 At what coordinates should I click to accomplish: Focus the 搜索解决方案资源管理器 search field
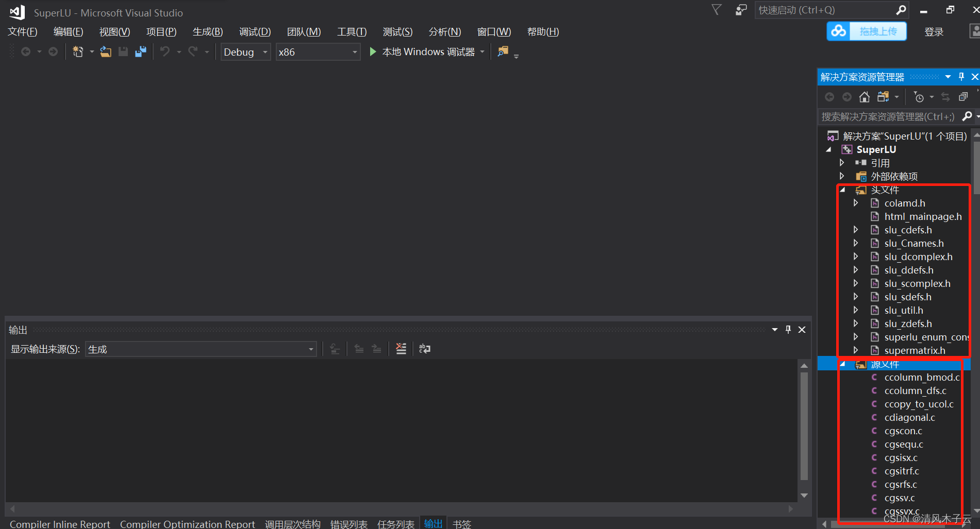coord(888,117)
